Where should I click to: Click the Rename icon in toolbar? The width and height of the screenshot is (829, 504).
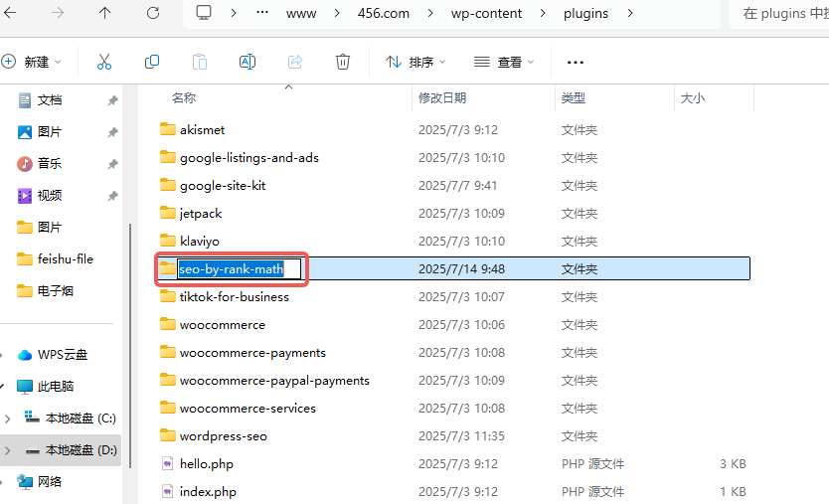[x=248, y=62]
